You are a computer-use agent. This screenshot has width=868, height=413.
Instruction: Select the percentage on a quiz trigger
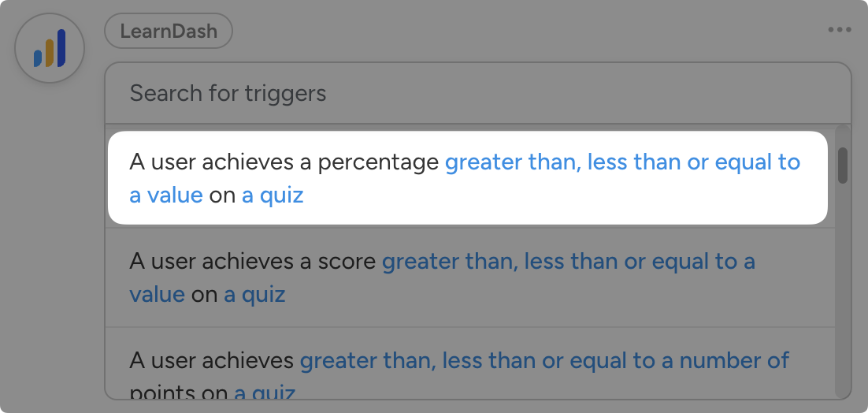click(467, 178)
